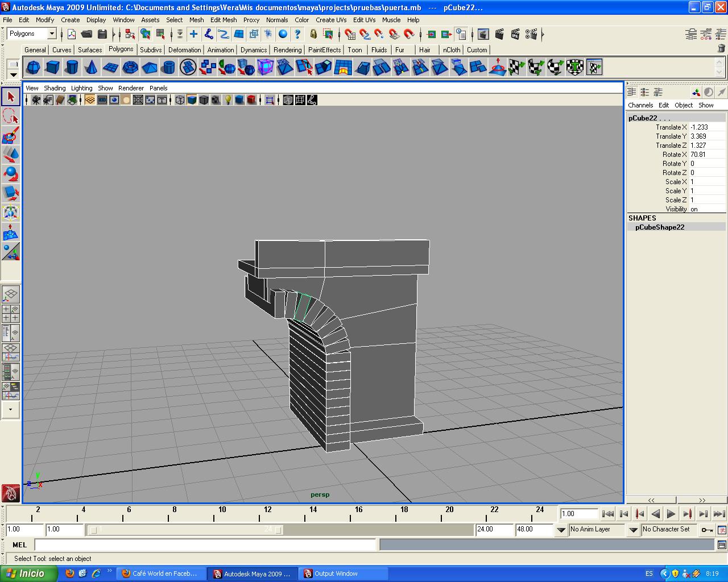Image resolution: width=728 pixels, height=582 pixels.
Task: Create a polygon cone from shelf
Action: [x=91, y=68]
